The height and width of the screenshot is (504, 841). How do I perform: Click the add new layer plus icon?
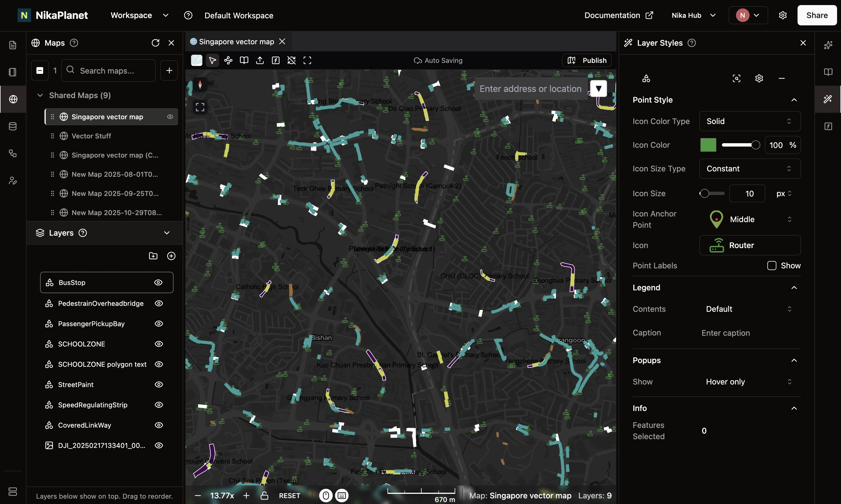point(171,256)
